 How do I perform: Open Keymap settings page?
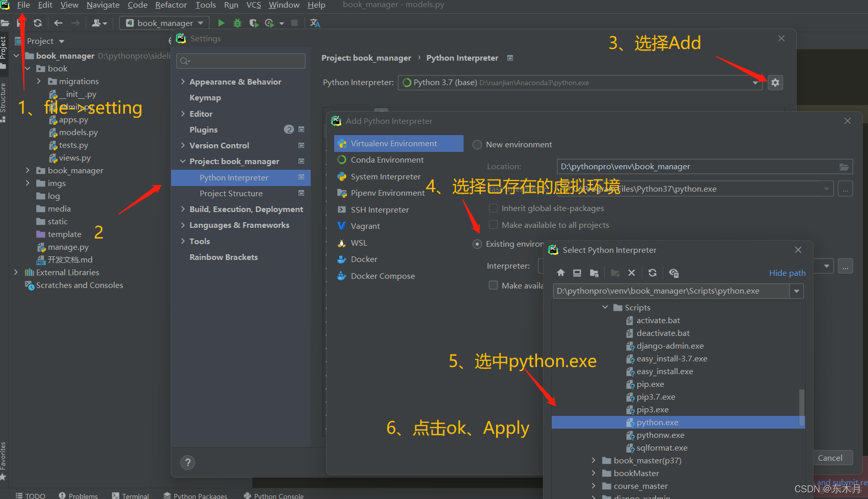pos(205,98)
